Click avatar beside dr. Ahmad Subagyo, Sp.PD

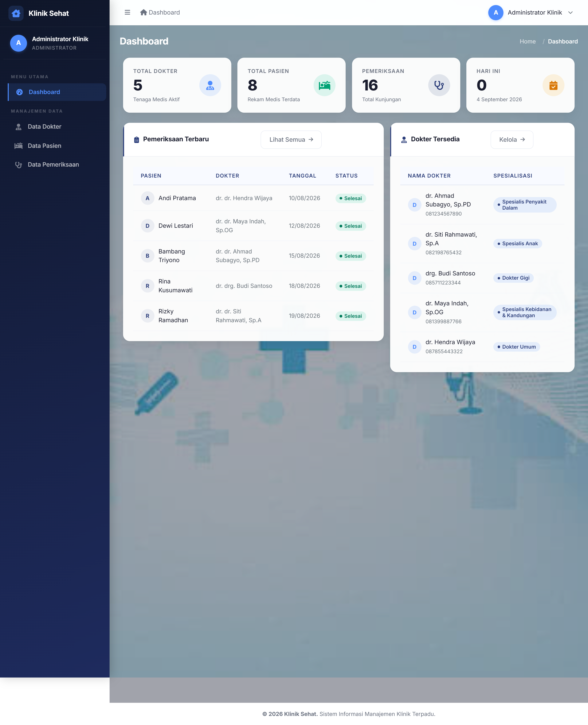[414, 205]
